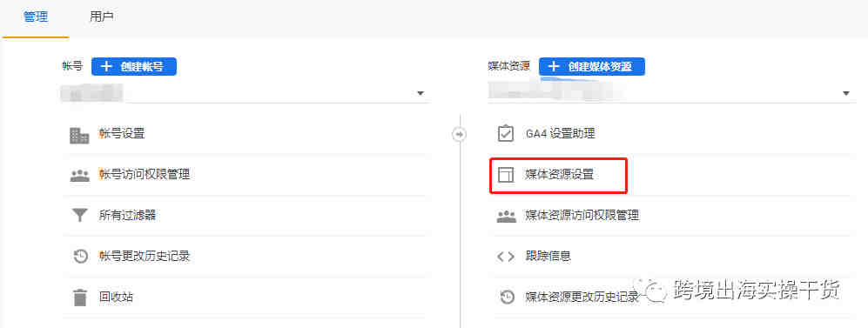Click the trash icon beside 回收站
The image size is (868, 328).
[x=80, y=298]
